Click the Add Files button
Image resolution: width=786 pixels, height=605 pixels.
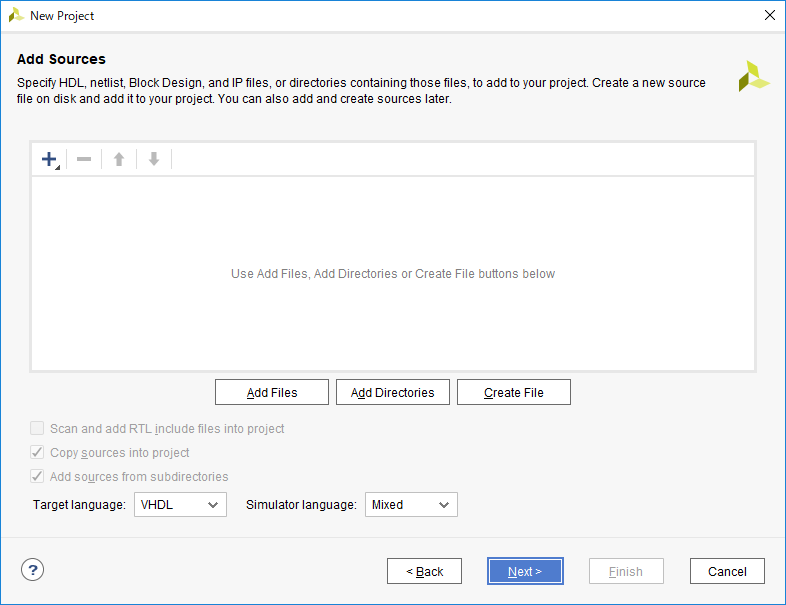click(272, 392)
